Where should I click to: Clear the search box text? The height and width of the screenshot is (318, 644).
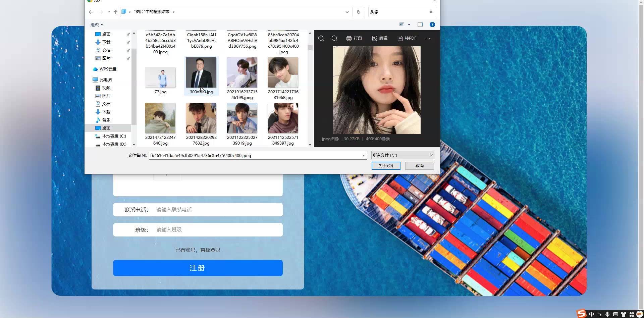pos(431,12)
